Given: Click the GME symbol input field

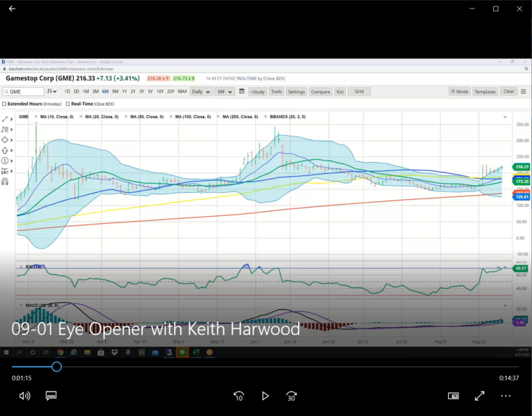Looking at the screenshot, I should tap(25, 92).
